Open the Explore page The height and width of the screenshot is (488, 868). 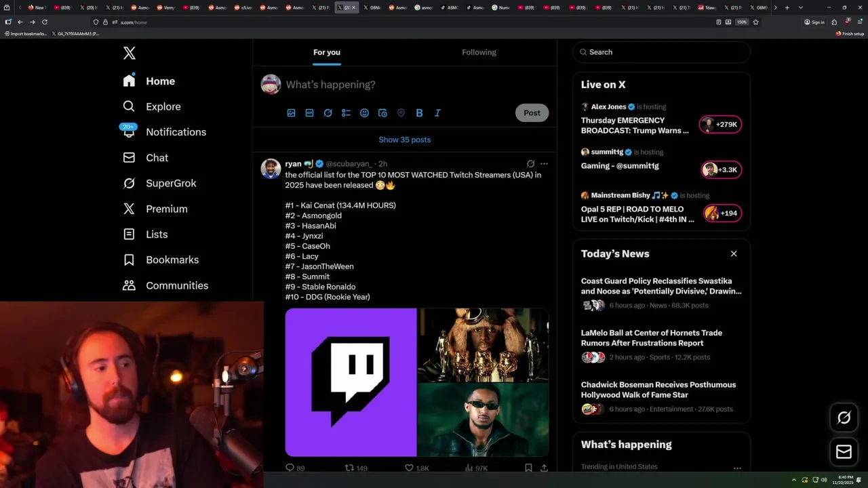(151, 106)
